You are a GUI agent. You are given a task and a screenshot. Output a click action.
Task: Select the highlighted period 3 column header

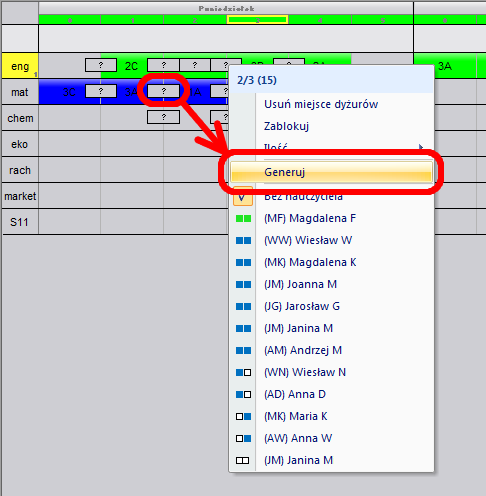coord(257,20)
